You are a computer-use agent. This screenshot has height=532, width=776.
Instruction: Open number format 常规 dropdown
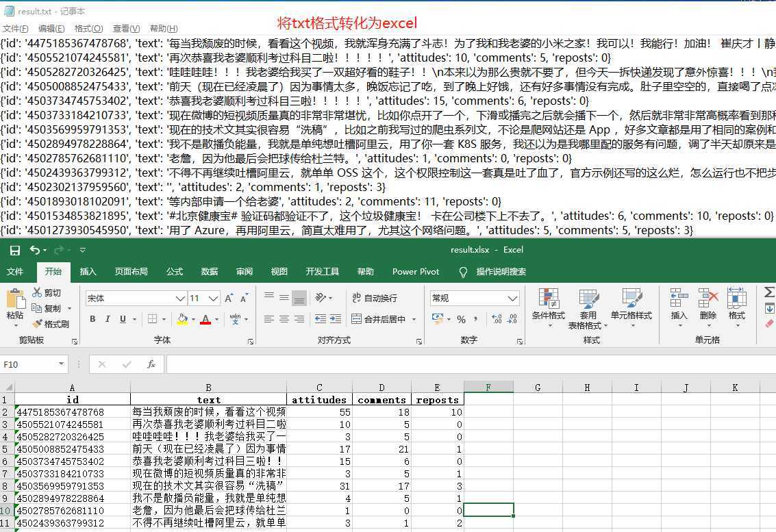click(x=513, y=298)
